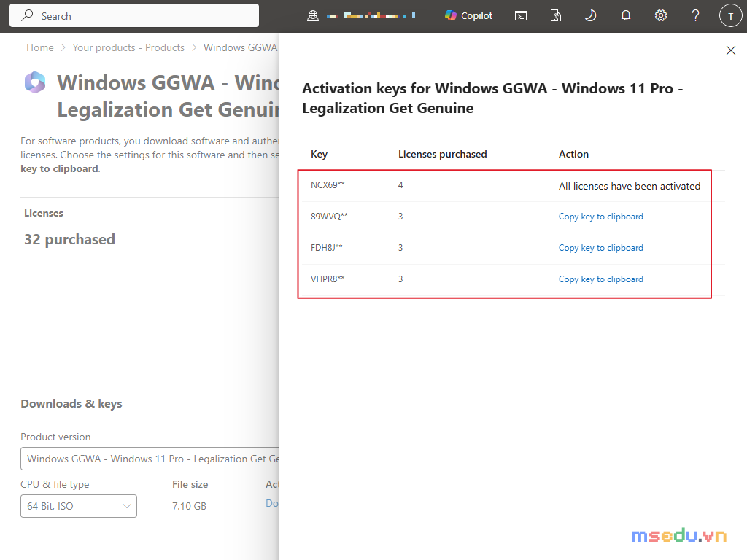Copy key VHPR8** to clipboard
Viewport: 747px width, 560px height.
click(x=600, y=279)
